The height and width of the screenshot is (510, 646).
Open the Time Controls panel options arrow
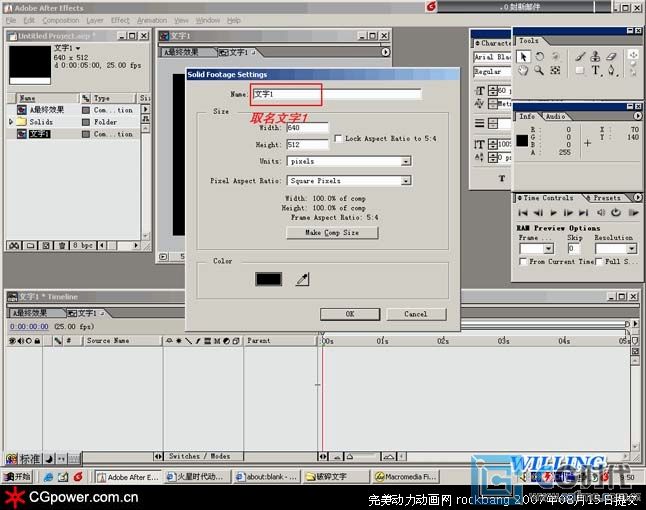(x=637, y=198)
